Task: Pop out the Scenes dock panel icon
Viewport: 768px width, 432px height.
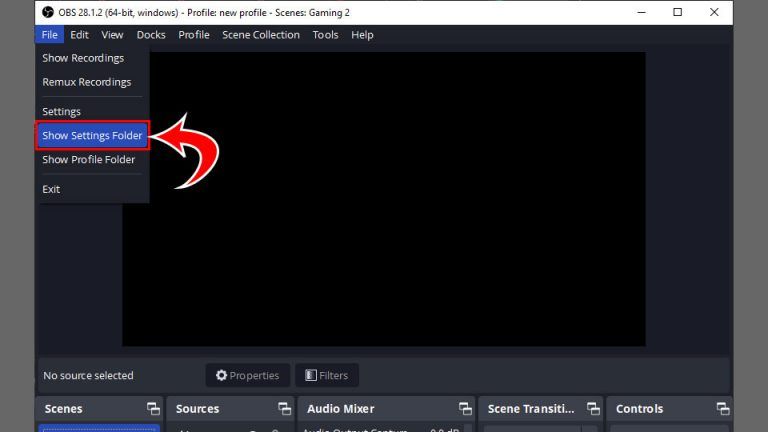Action: click(x=153, y=409)
